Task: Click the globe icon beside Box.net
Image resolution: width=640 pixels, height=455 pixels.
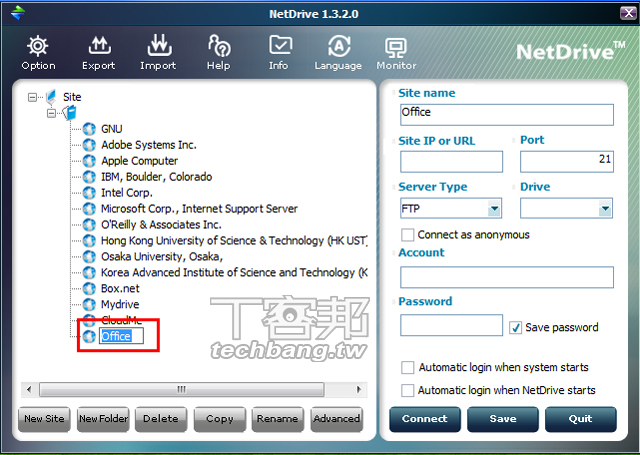Action: pos(89,289)
